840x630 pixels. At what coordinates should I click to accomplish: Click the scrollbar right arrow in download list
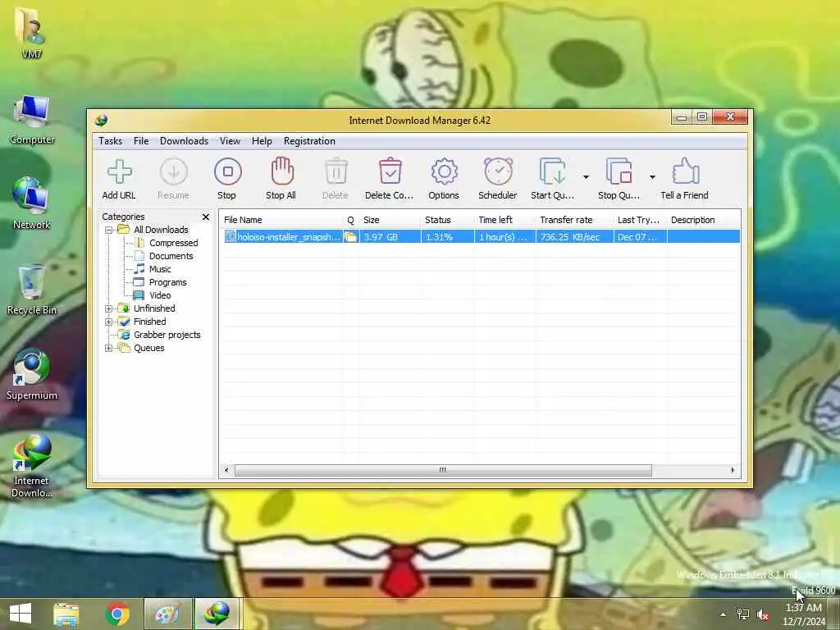click(733, 470)
